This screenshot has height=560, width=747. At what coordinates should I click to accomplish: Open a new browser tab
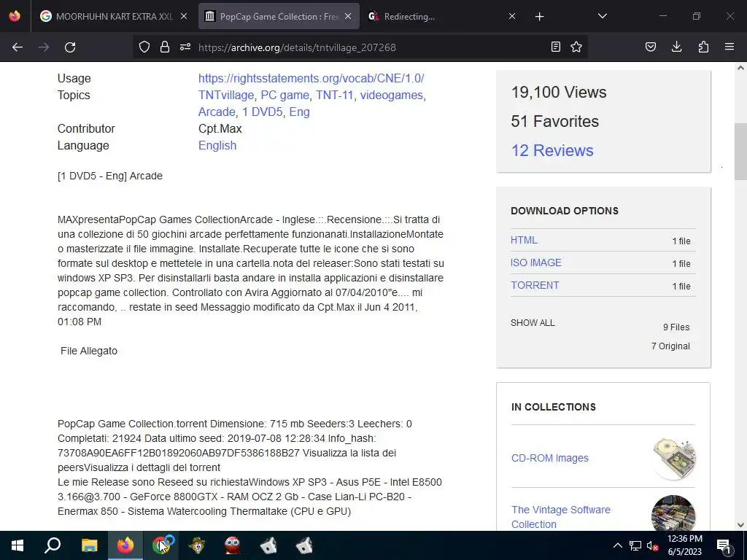pyautogui.click(x=539, y=17)
